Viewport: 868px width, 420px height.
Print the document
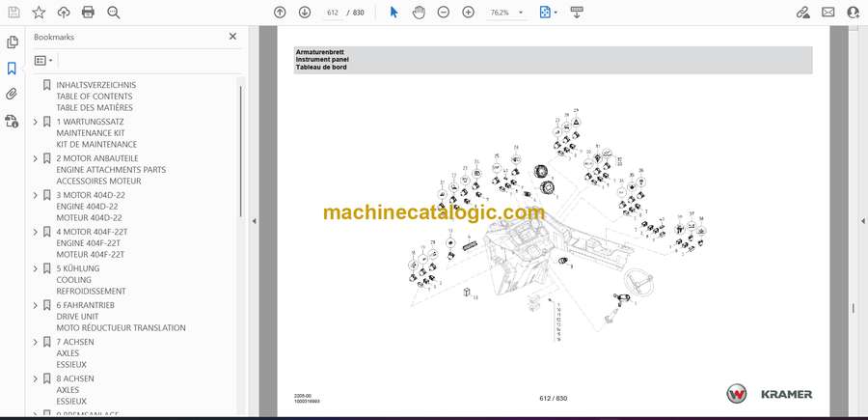(x=88, y=13)
